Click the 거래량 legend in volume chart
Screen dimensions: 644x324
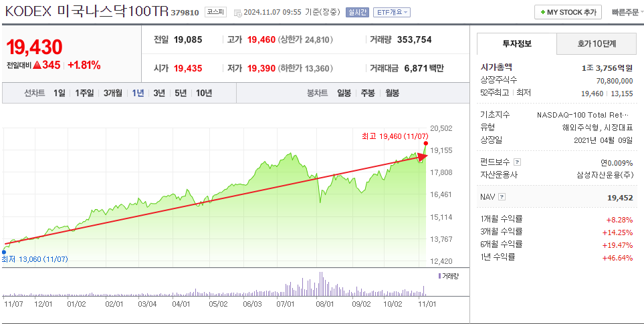point(448,276)
